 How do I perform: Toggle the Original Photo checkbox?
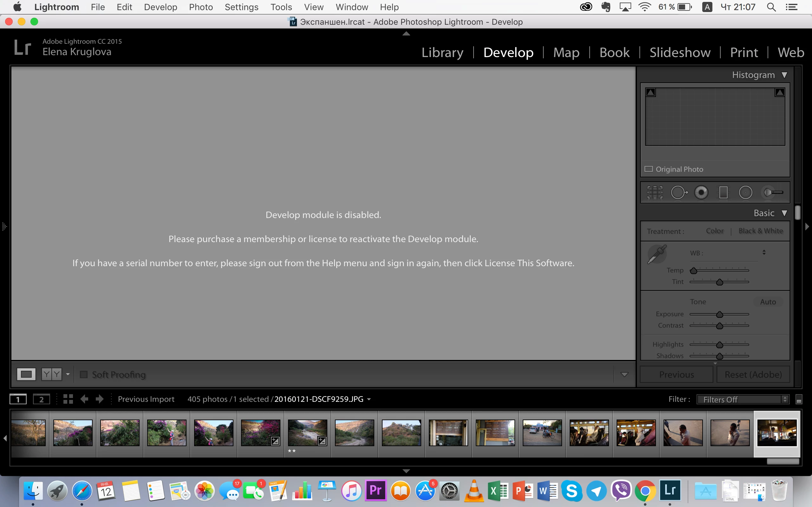(x=649, y=169)
